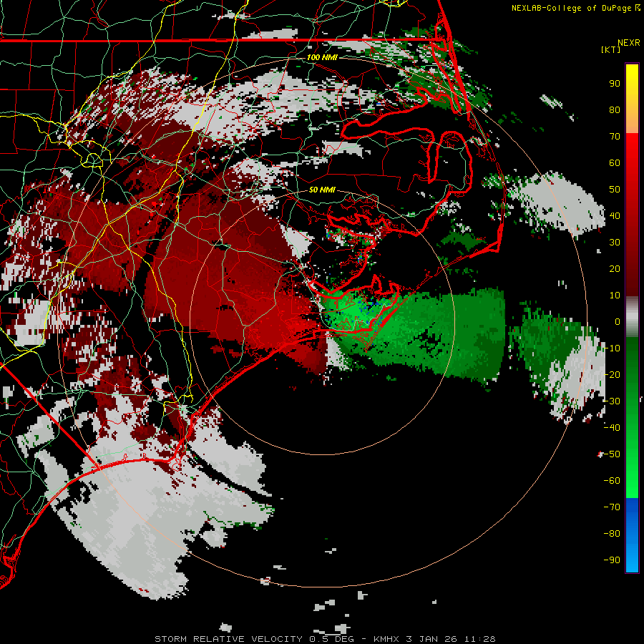Click the -80 value on the velocity scale

click(x=612, y=534)
